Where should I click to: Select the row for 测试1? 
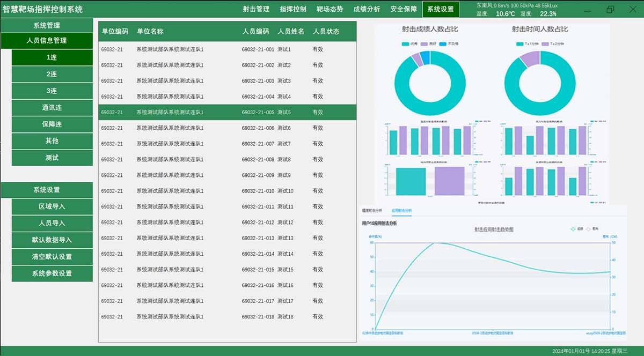[228, 49]
